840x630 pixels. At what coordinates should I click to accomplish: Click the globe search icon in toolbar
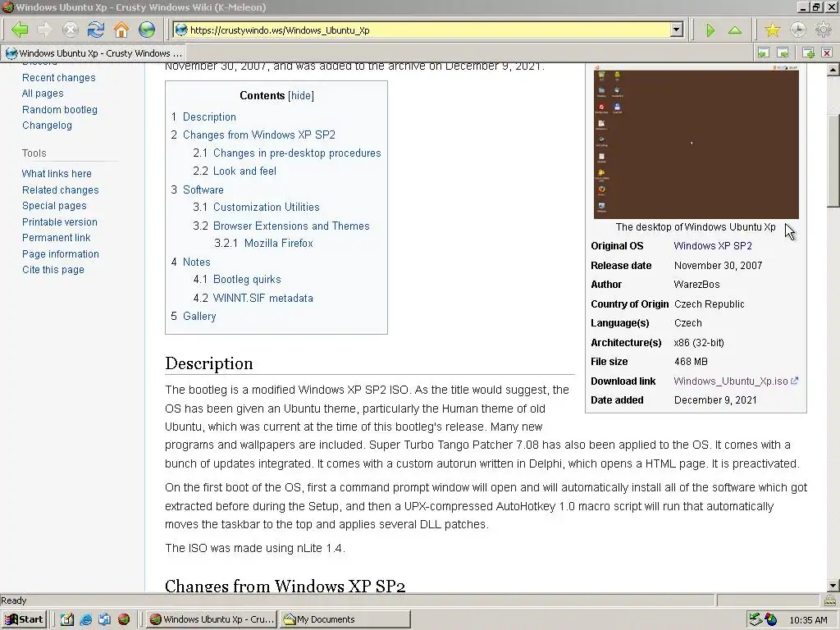147,30
